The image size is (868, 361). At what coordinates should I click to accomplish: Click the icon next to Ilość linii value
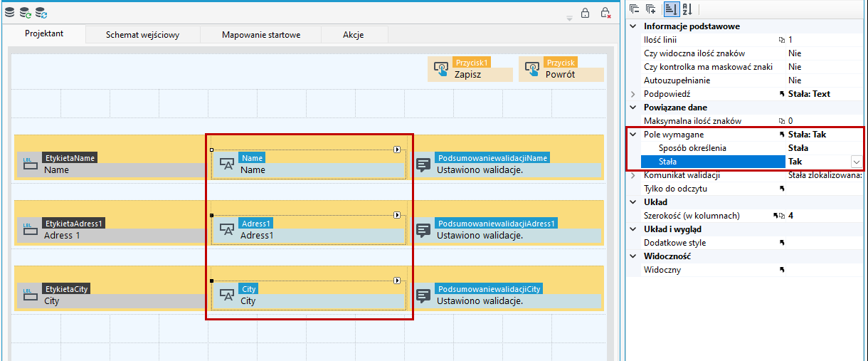pos(782,41)
